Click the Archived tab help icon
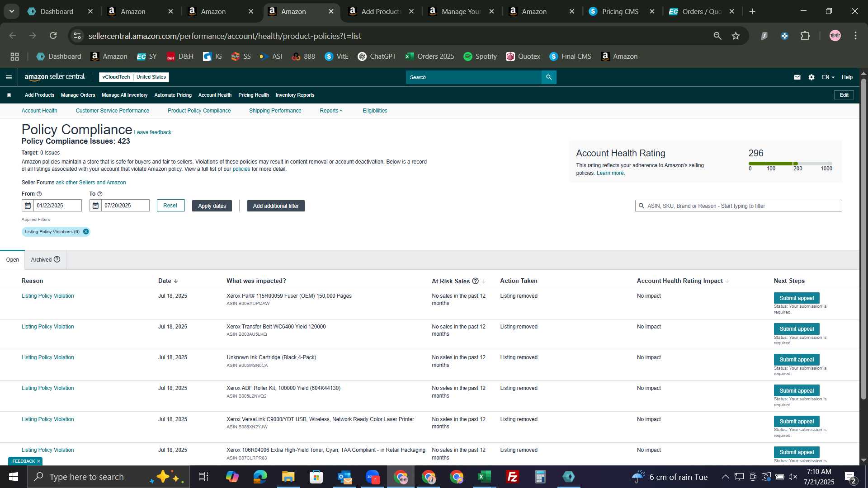 [57, 259]
